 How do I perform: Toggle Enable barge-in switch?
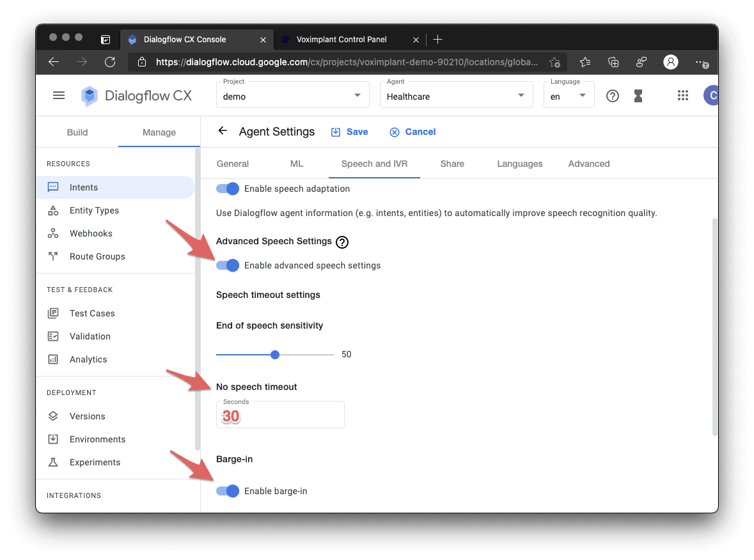click(228, 491)
